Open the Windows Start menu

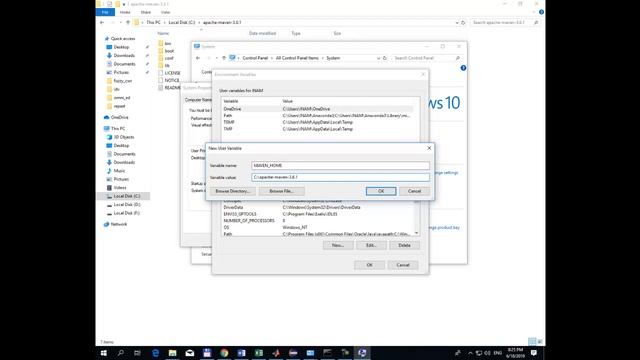(x=104, y=353)
